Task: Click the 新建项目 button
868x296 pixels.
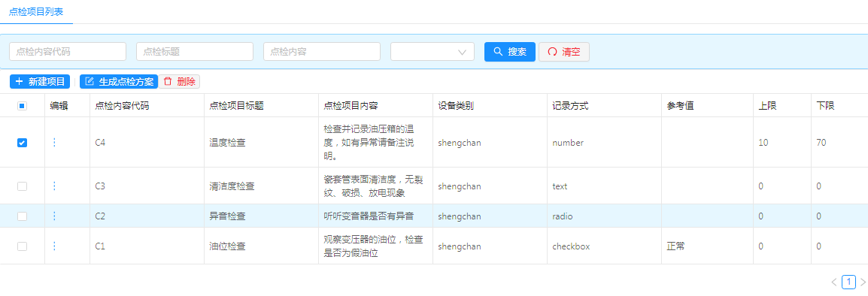Action: point(40,81)
